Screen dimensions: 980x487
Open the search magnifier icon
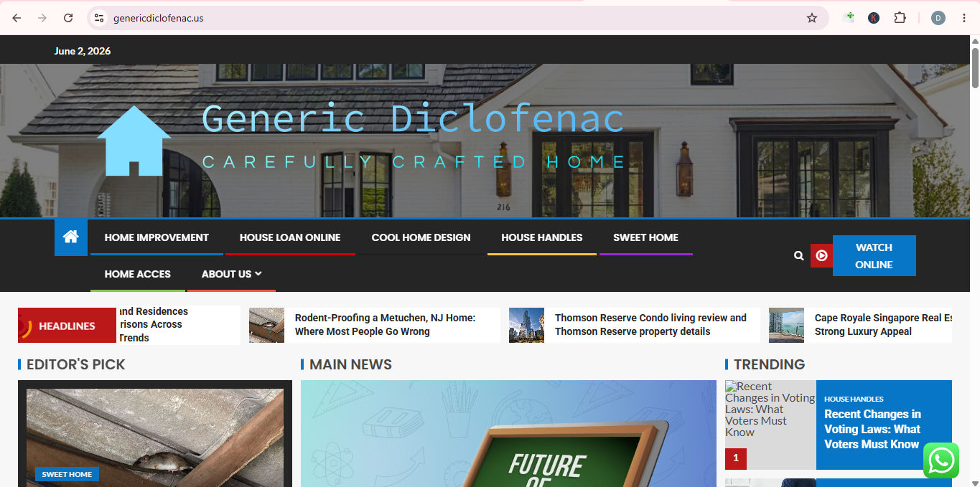[798, 255]
